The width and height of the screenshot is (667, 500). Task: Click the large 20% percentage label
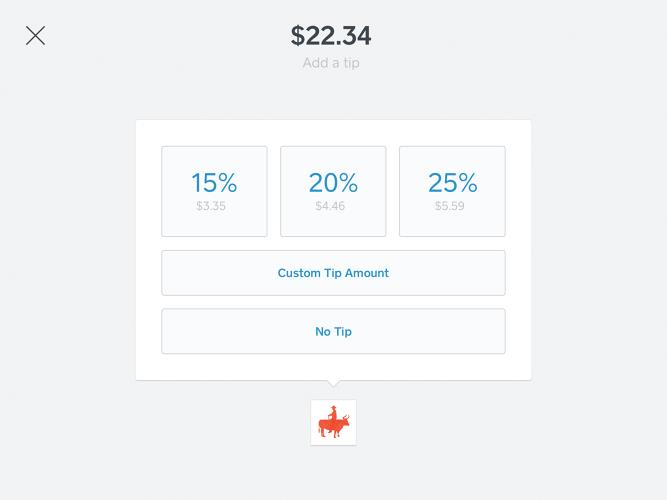pyautogui.click(x=333, y=183)
